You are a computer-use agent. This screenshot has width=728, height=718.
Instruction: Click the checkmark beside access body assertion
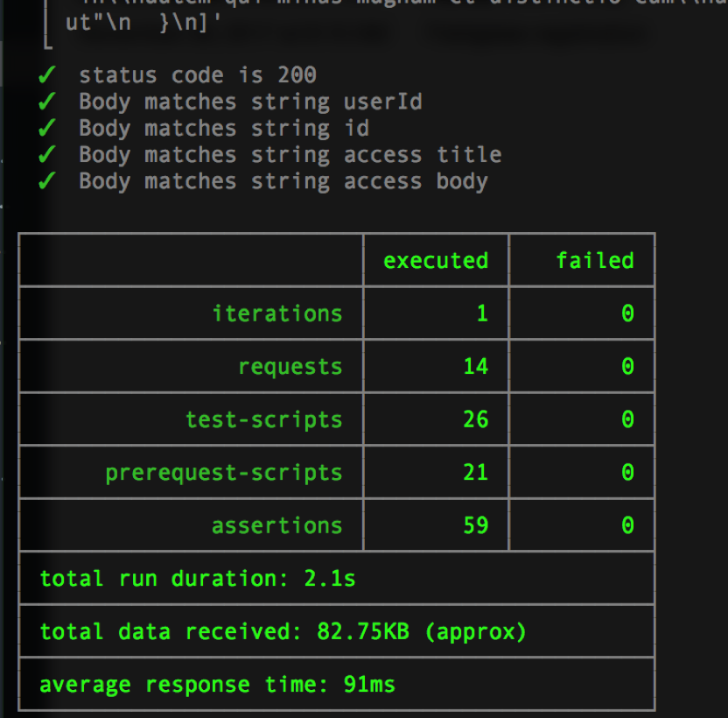pyautogui.click(x=46, y=180)
